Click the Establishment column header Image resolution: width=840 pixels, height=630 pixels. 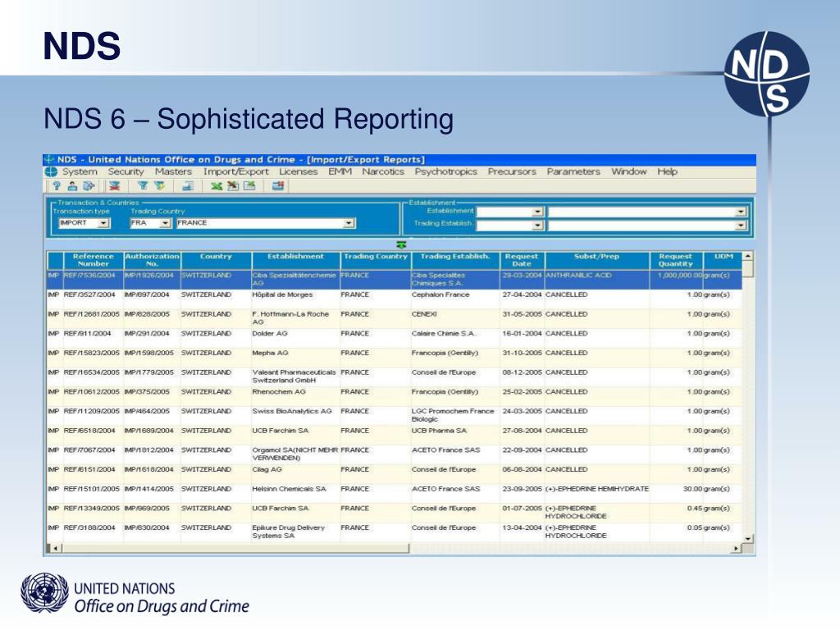[295, 260]
